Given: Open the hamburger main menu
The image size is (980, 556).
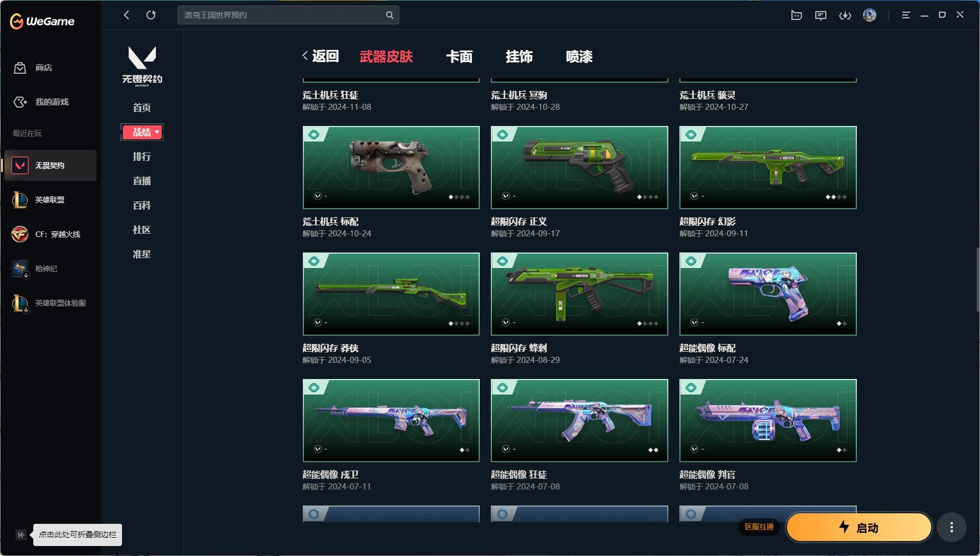Looking at the screenshot, I should pyautogui.click(x=906, y=15).
